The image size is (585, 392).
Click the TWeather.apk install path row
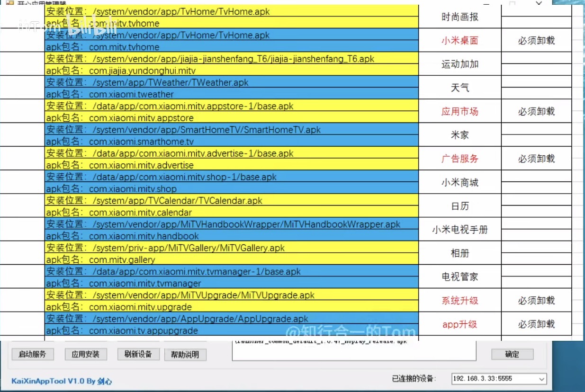pos(232,82)
